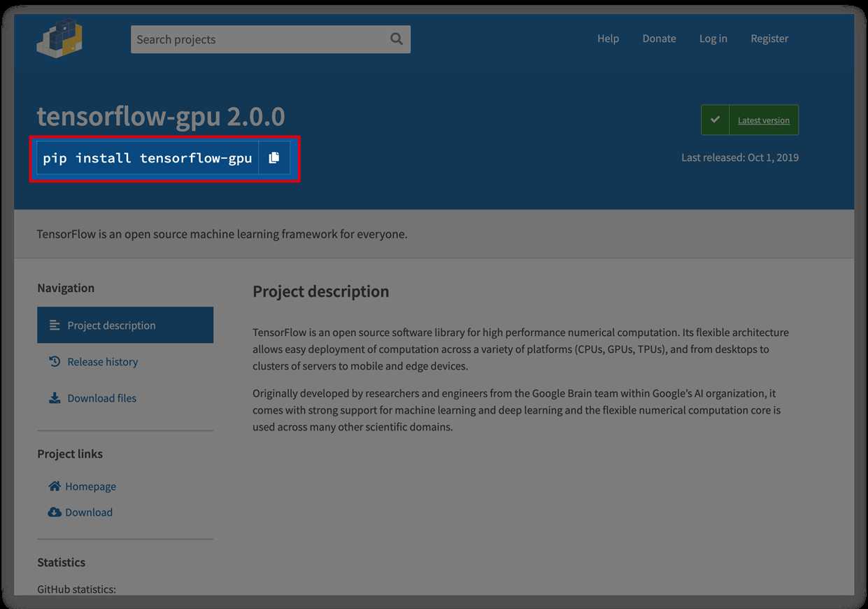This screenshot has height=609, width=868.
Task: Select the Project description tab
Action: [x=125, y=325]
